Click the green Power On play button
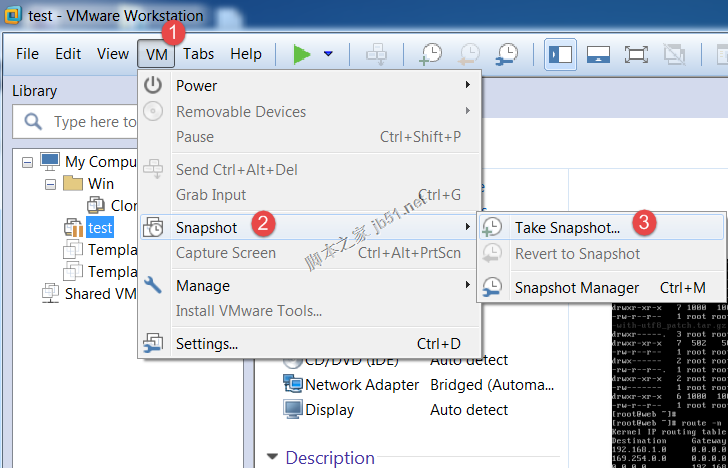The height and width of the screenshot is (468, 728). pos(302,54)
